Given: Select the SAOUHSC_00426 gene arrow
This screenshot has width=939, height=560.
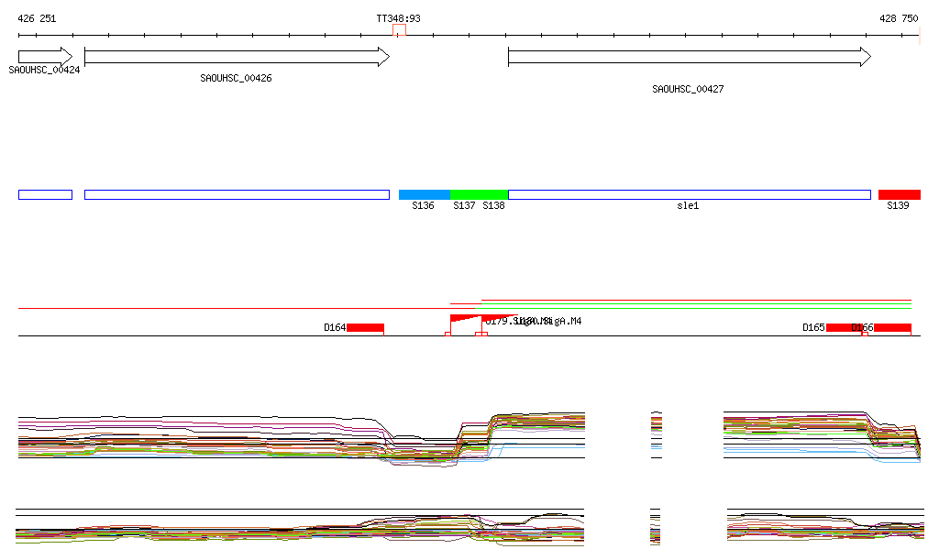Looking at the screenshot, I should (x=237, y=57).
